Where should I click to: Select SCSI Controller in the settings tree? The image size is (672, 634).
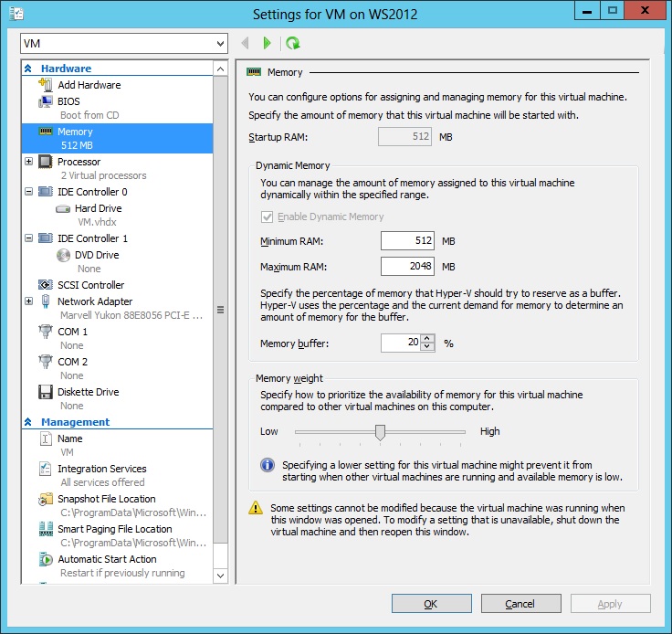[90, 285]
